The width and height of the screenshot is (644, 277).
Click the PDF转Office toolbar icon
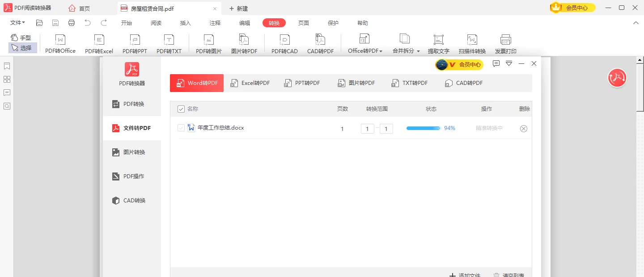[60, 44]
